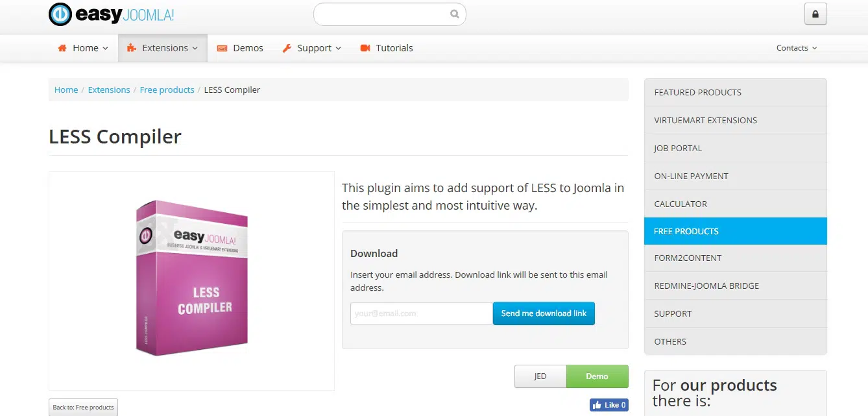Click Send me download link button
The height and width of the screenshot is (416, 868).
tap(544, 313)
